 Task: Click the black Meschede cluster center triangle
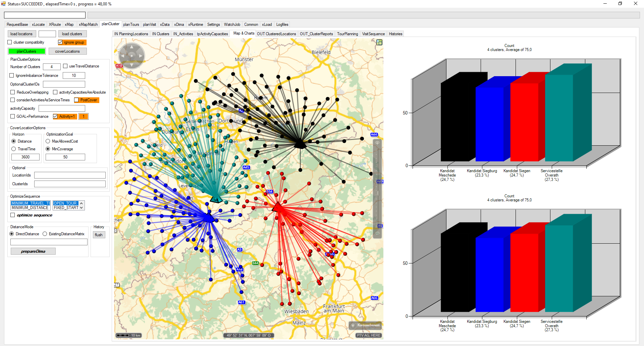[x=300, y=144]
